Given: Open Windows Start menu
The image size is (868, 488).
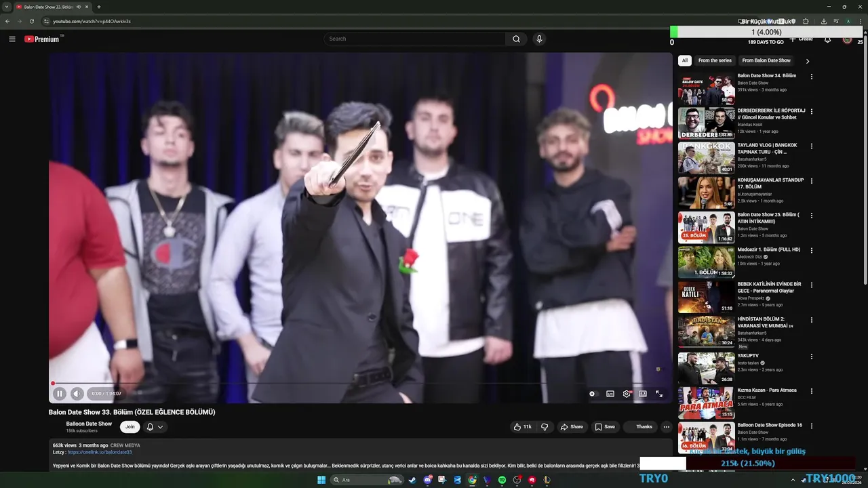Looking at the screenshot, I should pos(321,480).
